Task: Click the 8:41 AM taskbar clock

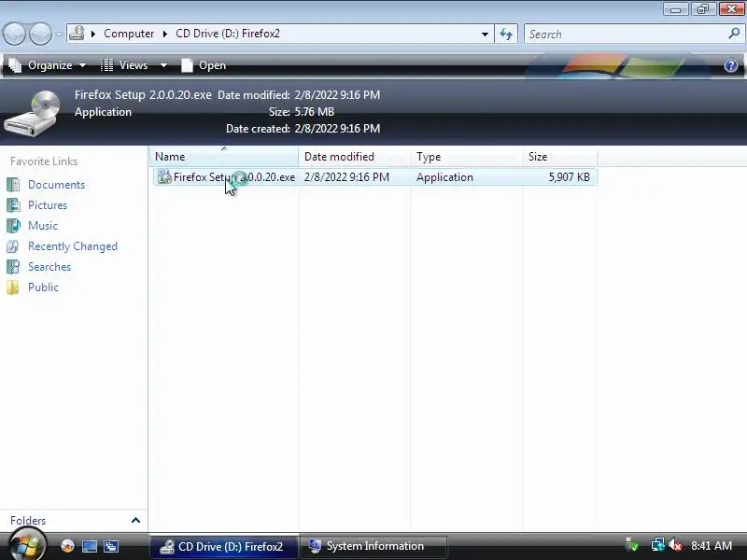Action: [712, 546]
